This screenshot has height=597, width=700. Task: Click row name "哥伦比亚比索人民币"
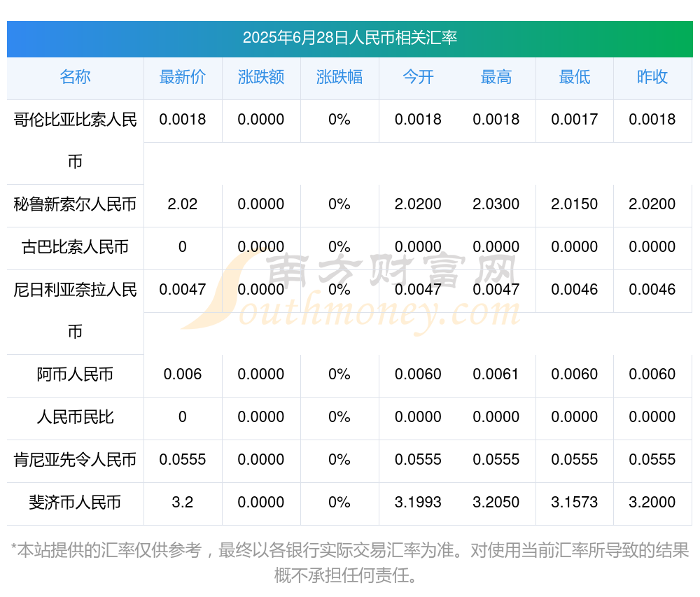click(75, 141)
